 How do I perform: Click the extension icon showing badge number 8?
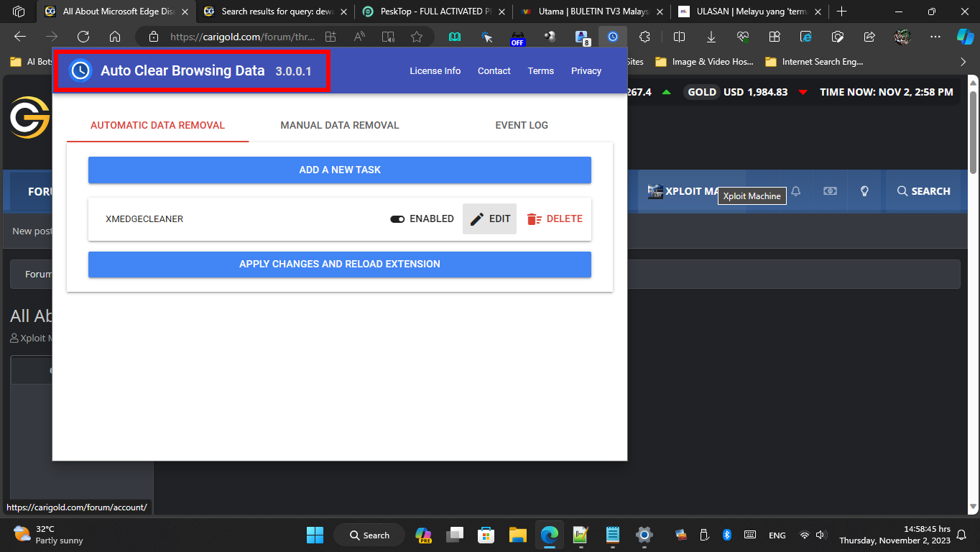[582, 37]
